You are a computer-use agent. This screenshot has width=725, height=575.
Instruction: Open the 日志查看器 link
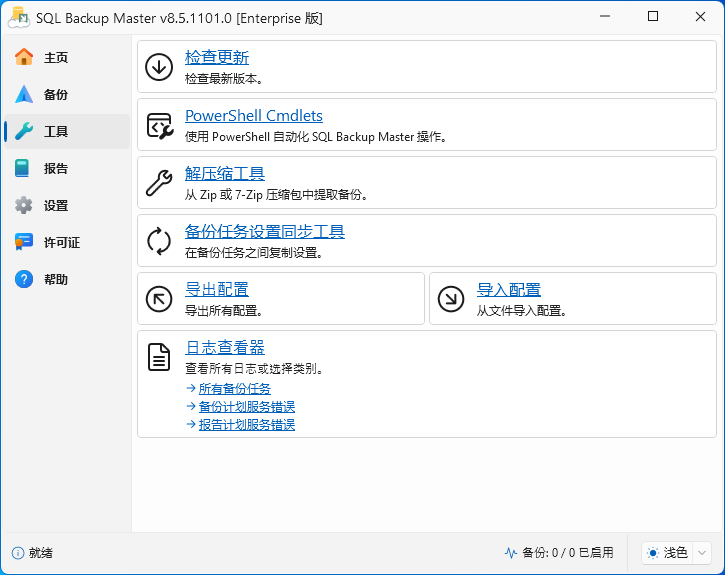click(225, 348)
